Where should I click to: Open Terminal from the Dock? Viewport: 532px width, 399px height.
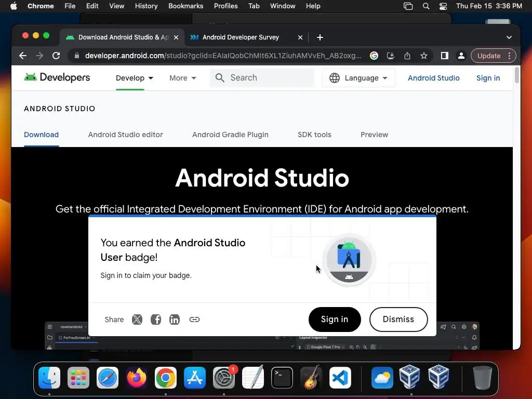[282, 378]
